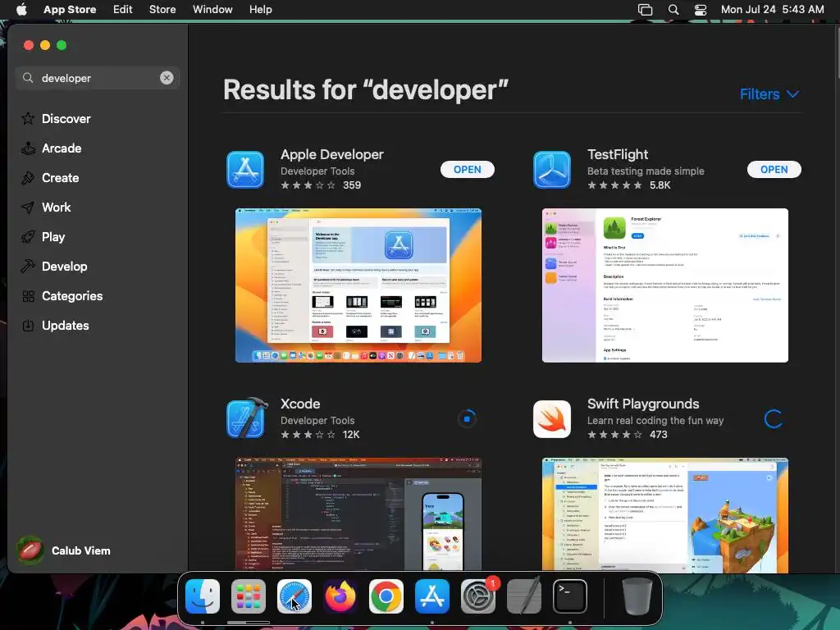The width and height of the screenshot is (840, 630).
Task: Open the Window menu
Action: (x=212, y=9)
